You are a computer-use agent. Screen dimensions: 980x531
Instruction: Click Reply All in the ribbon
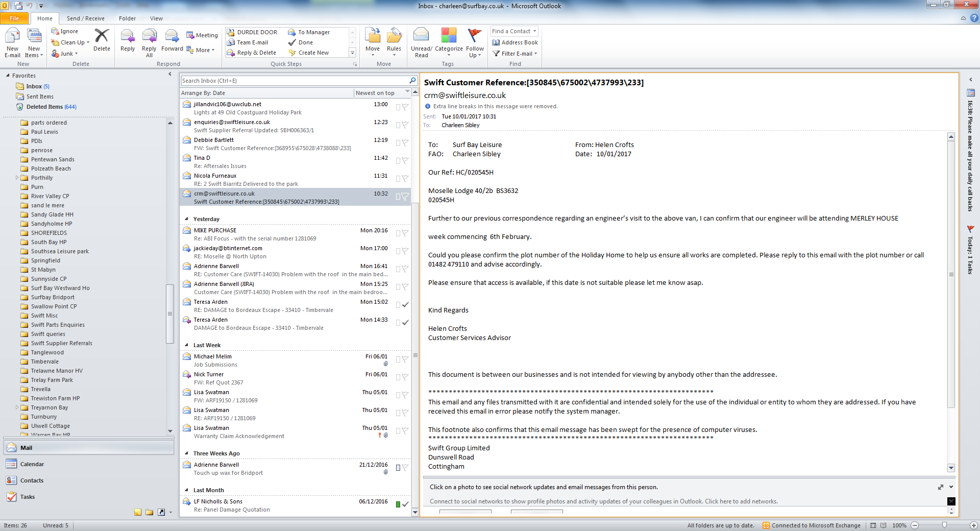pyautogui.click(x=149, y=43)
